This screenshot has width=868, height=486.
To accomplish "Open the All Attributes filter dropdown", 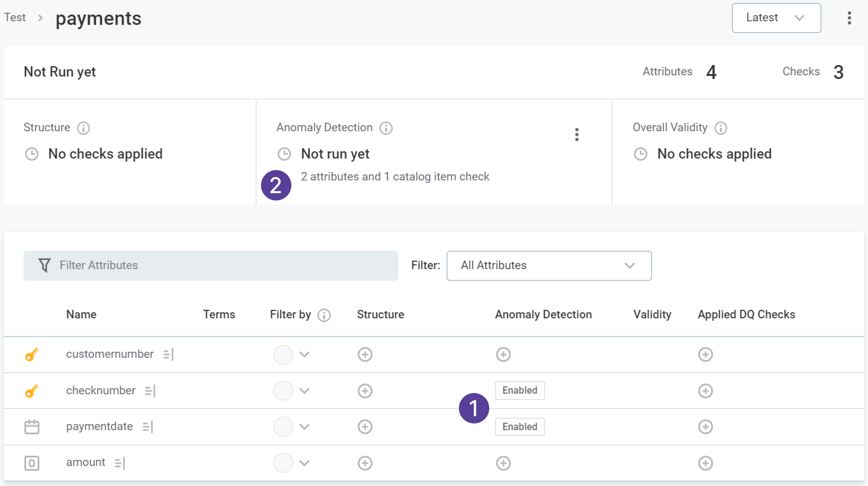I will 548,265.
